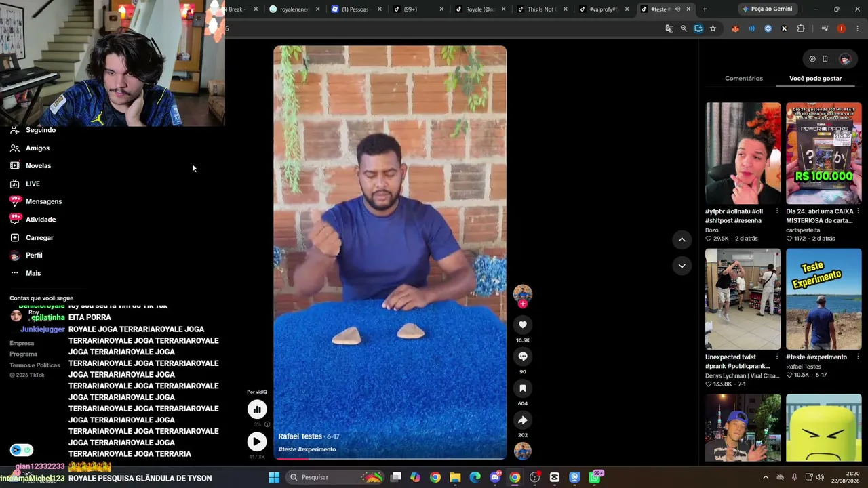Open the creator avatar above the like button
Image resolution: width=868 pixels, height=488 pixels.
coord(522,293)
